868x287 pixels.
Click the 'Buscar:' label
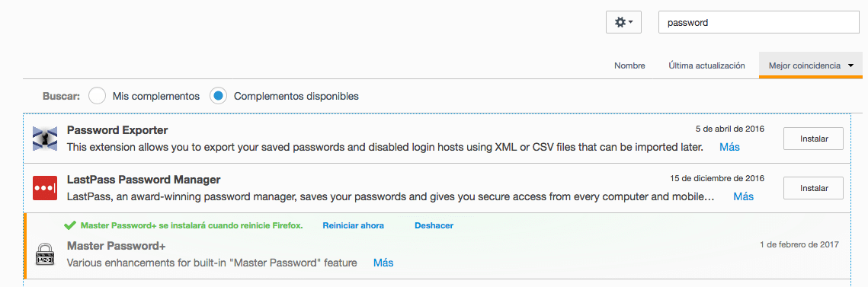pos(62,96)
